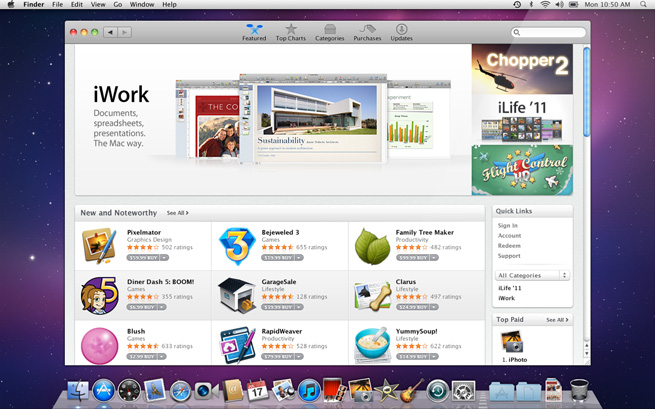Buy Diner Dash 5 for $6.99

(142, 307)
